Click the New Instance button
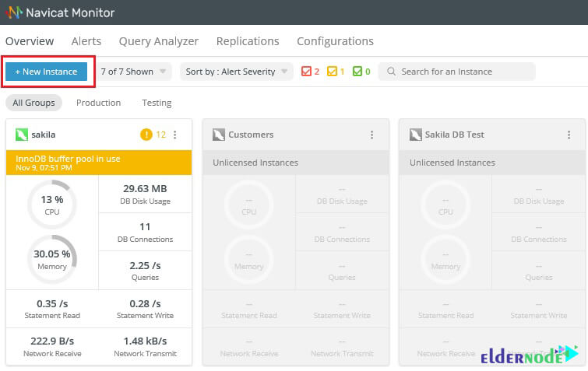Screen dimensions: 588x371 point(46,72)
